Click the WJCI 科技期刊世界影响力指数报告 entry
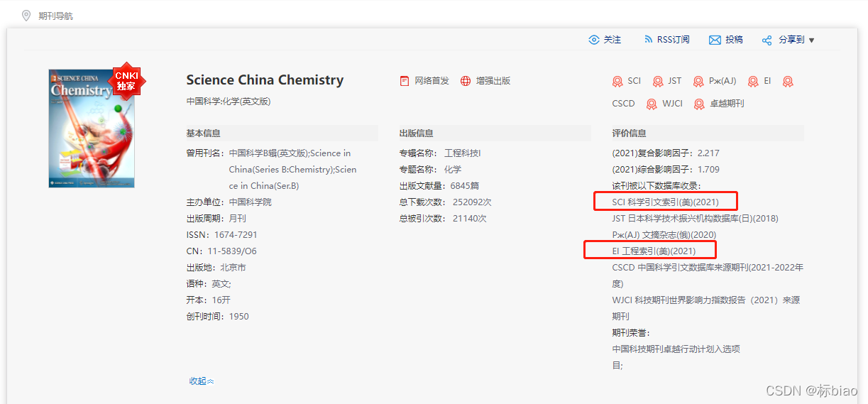The image size is (868, 404). (706, 308)
